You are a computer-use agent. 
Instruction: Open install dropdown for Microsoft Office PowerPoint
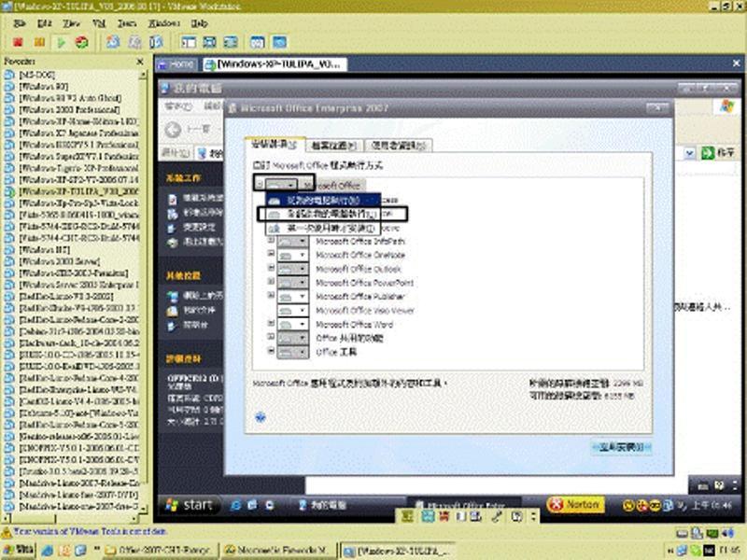click(293, 283)
